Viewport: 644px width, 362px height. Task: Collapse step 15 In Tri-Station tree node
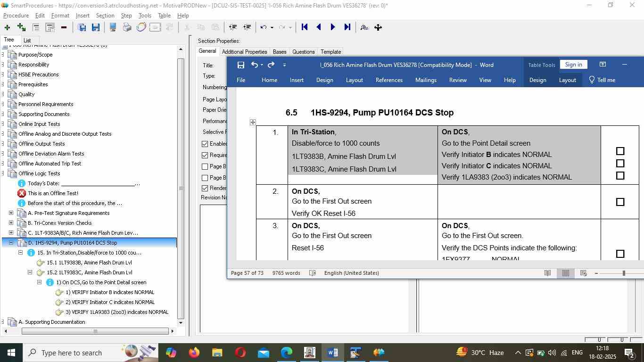(x=21, y=253)
